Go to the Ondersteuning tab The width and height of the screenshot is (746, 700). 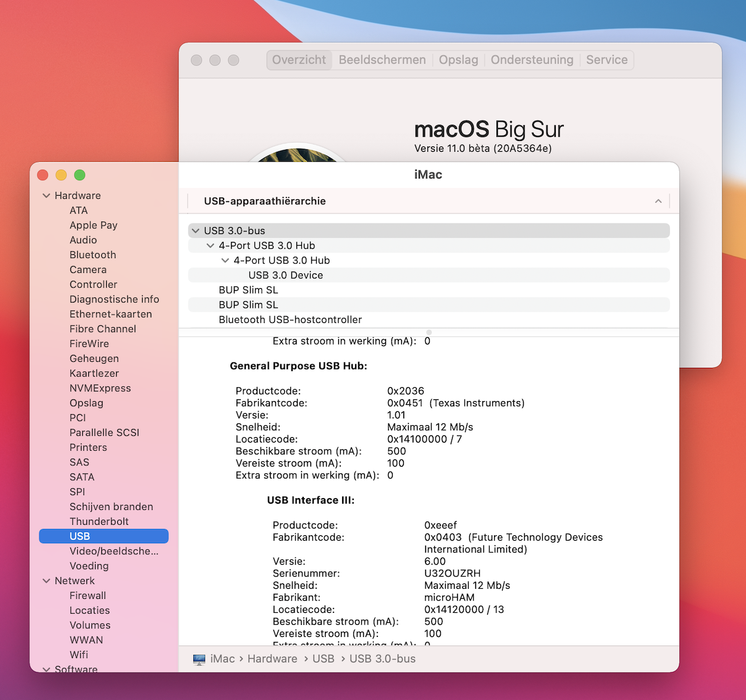click(x=532, y=60)
